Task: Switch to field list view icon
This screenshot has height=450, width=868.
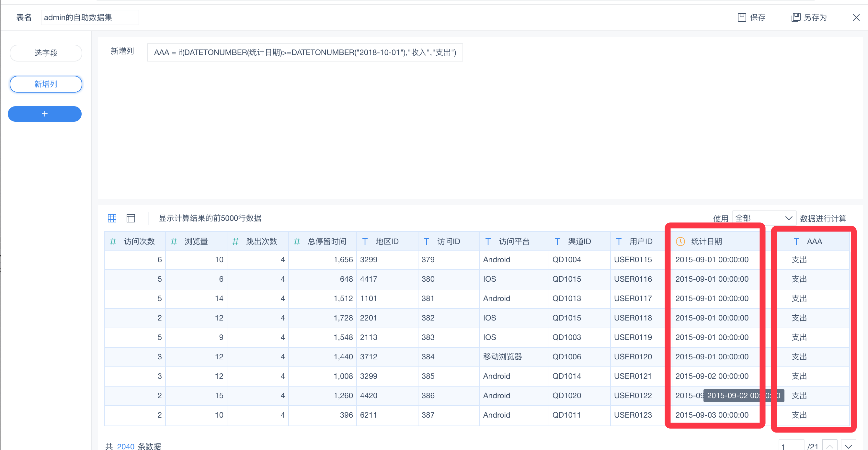Action: tap(131, 218)
